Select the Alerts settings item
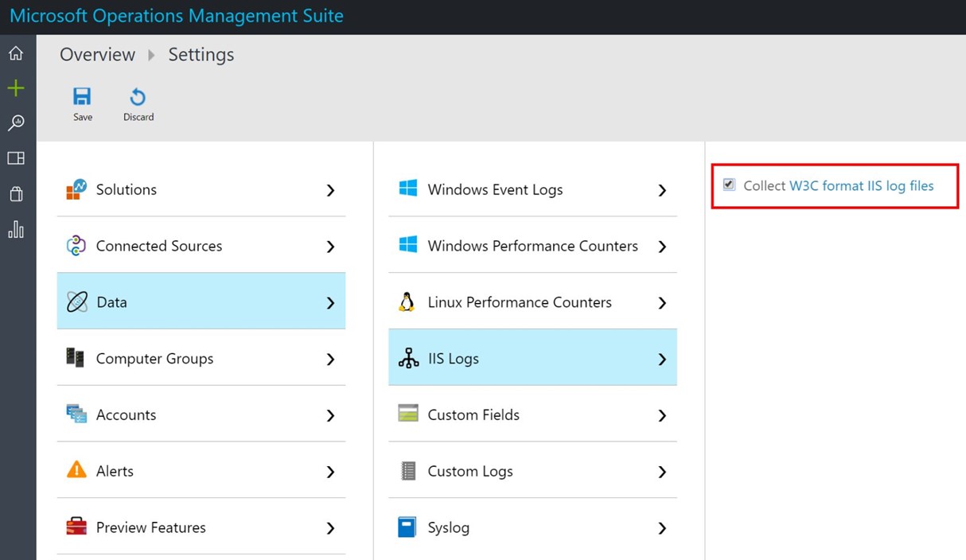The height and width of the screenshot is (560, 966). [201, 471]
